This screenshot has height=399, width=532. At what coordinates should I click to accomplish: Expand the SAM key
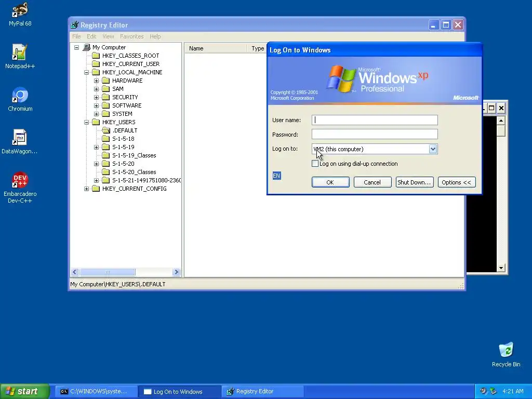(x=96, y=89)
